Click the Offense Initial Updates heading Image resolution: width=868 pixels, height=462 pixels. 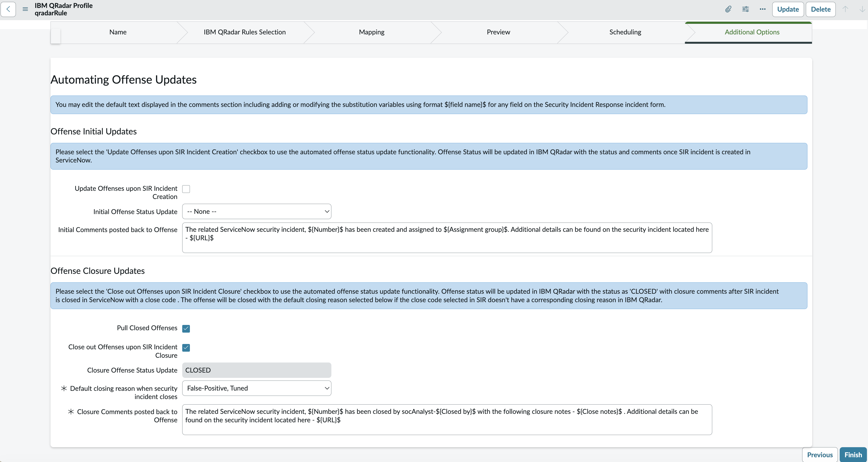[93, 131]
